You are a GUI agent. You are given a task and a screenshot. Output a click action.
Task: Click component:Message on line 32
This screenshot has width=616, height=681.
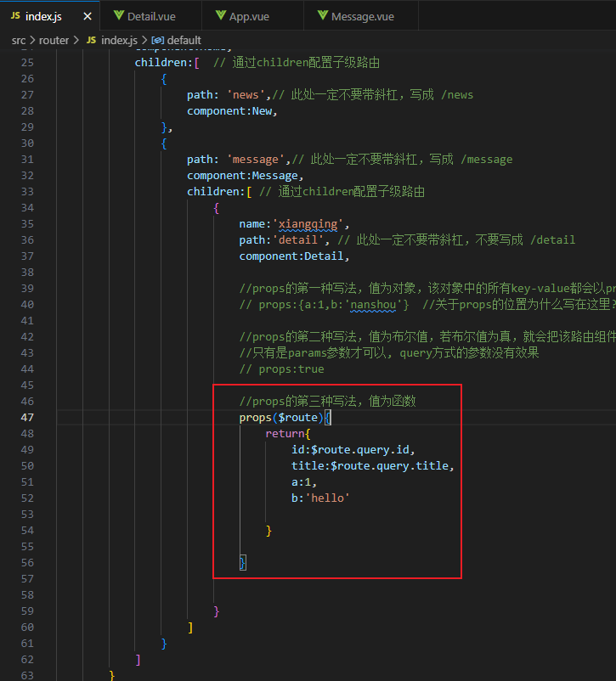click(x=245, y=176)
